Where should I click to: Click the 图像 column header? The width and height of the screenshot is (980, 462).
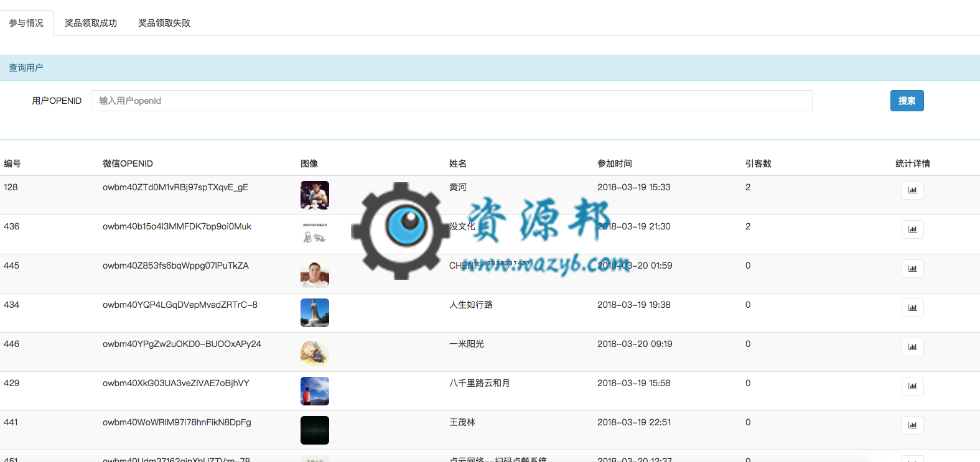pyautogui.click(x=309, y=164)
